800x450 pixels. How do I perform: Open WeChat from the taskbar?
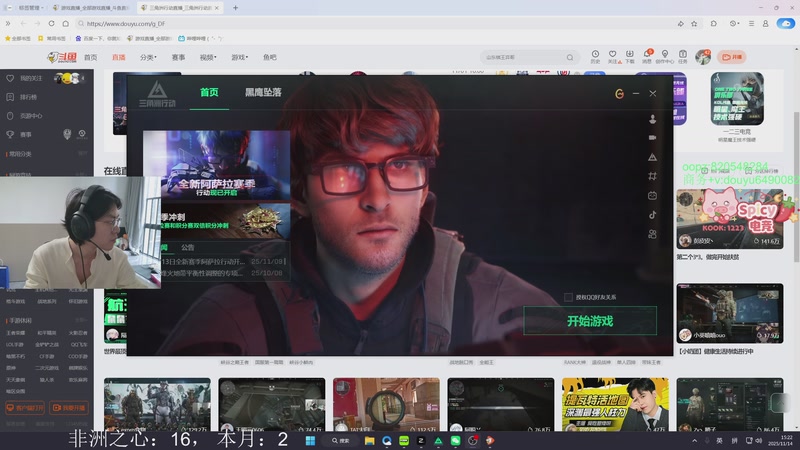pos(456,441)
